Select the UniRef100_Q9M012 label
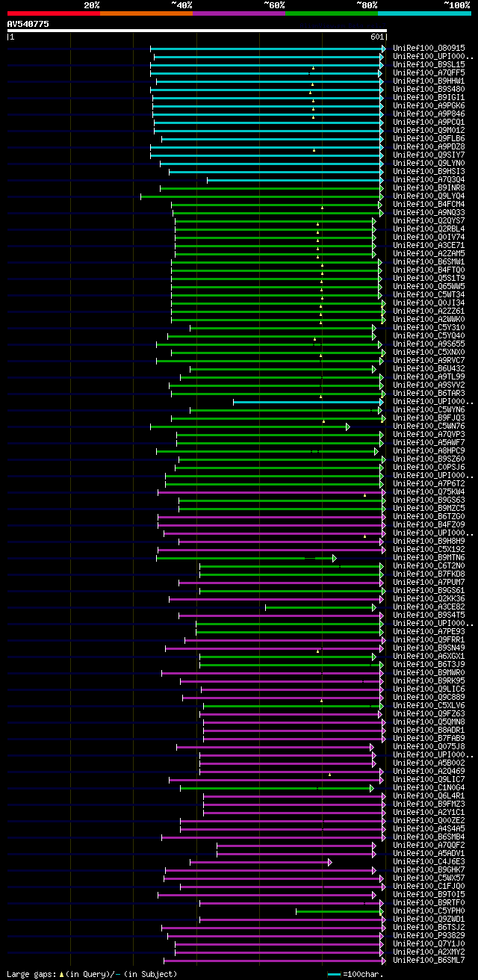The image size is (478, 980). [x=429, y=130]
